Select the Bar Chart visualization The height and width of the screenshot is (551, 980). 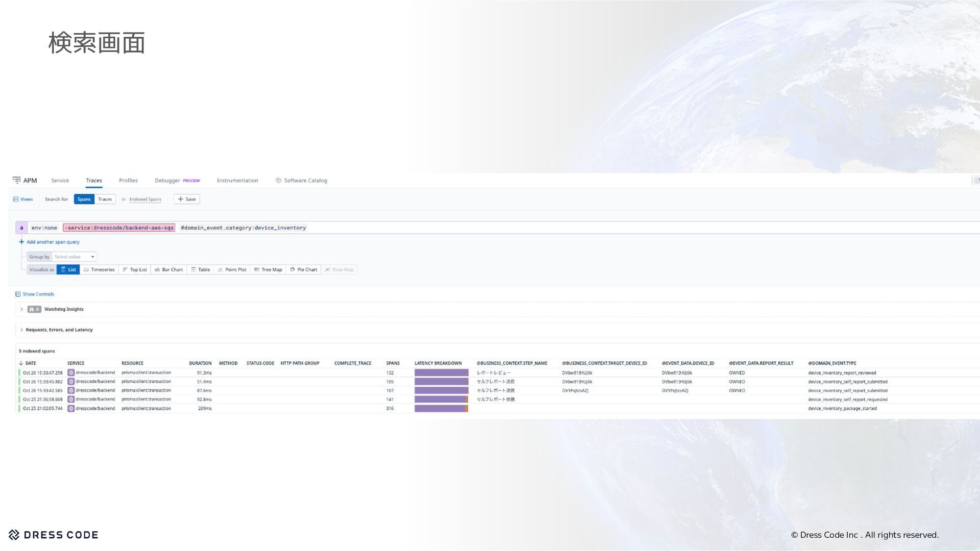[169, 270]
